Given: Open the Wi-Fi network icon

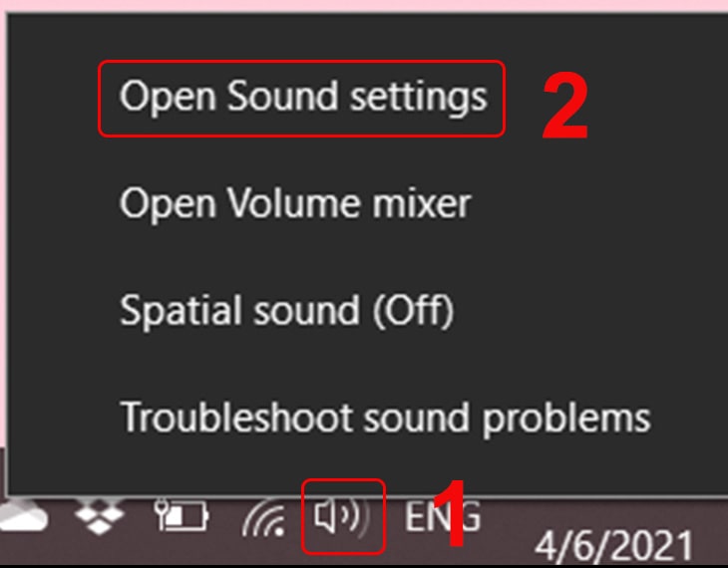Looking at the screenshot, I should 263,518.
